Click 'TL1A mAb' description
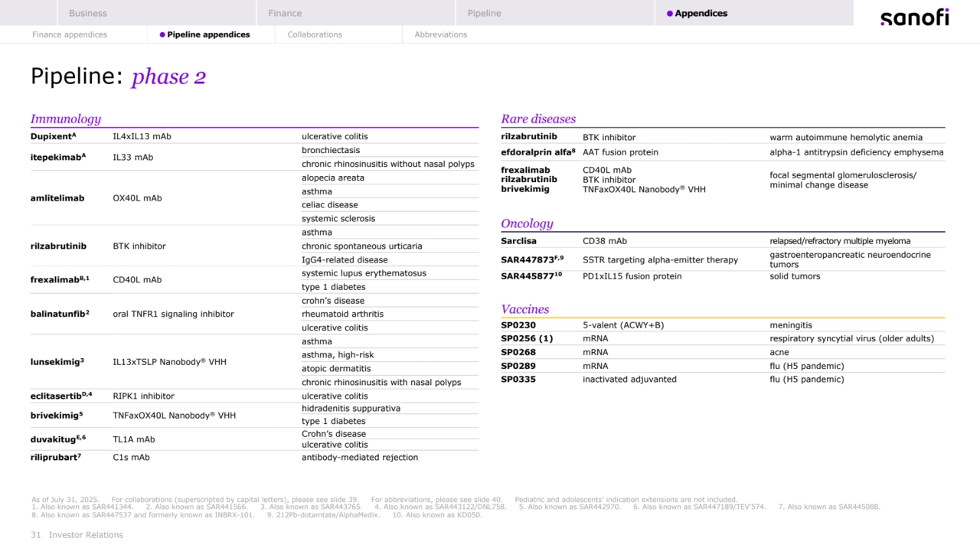The width and height of the screenshot is (980, 551). point(134,440)
